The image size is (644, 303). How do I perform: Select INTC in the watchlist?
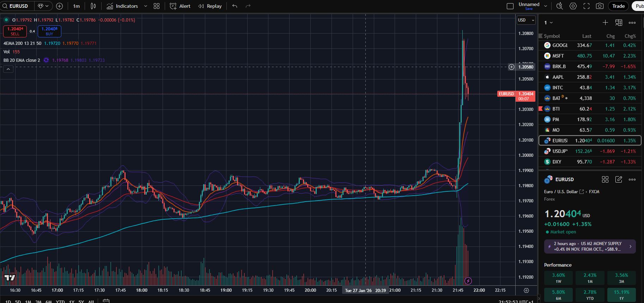pyautogui.click(x=590, y=88)
